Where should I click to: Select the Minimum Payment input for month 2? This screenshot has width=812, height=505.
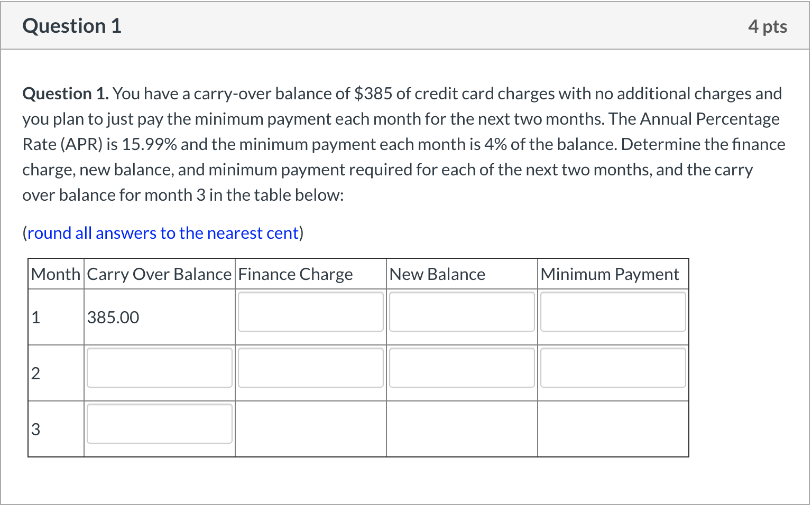tap(613, 368)
